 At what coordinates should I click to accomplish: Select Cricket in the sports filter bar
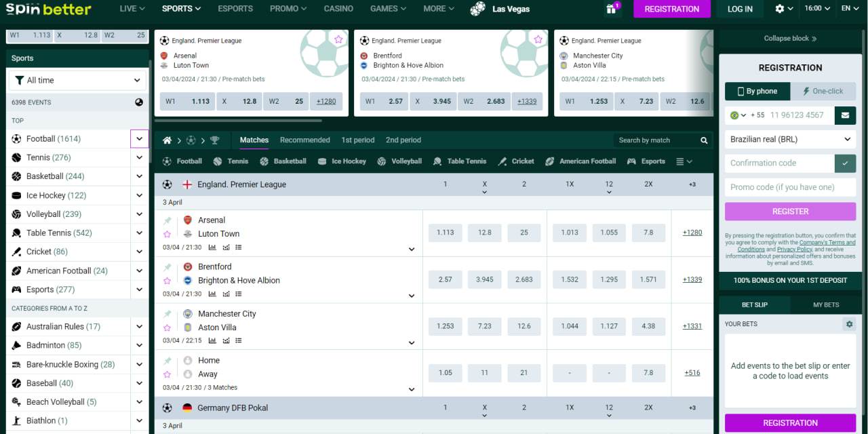click(x=516, y=161)
